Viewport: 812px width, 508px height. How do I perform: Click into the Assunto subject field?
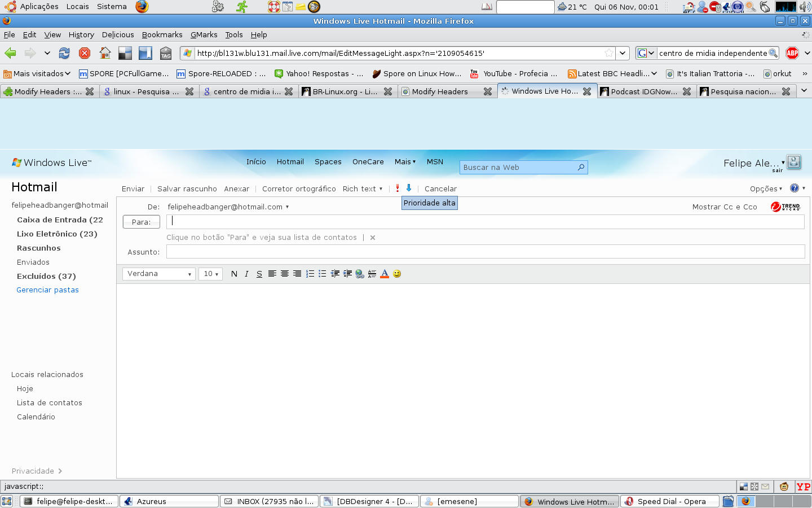point(486,252)
